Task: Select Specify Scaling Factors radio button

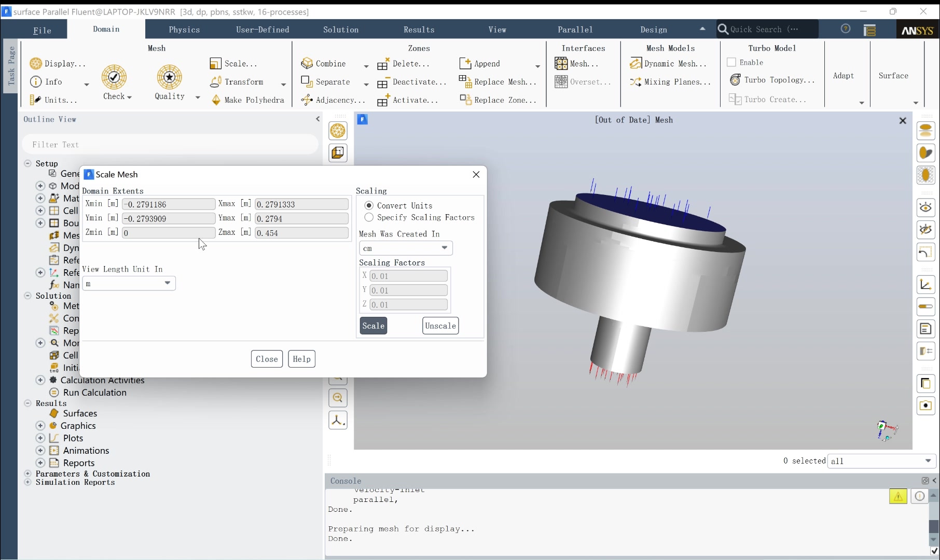Action: 369,217
